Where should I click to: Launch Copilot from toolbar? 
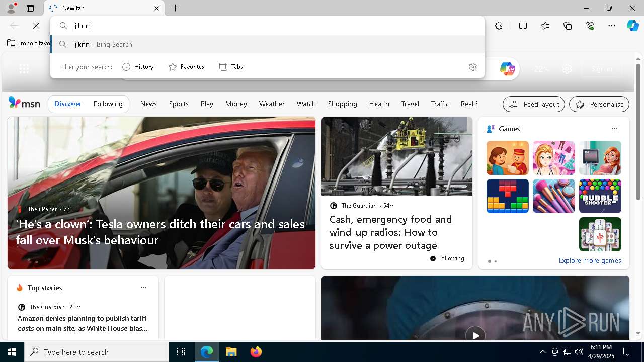tap(632, 26)
